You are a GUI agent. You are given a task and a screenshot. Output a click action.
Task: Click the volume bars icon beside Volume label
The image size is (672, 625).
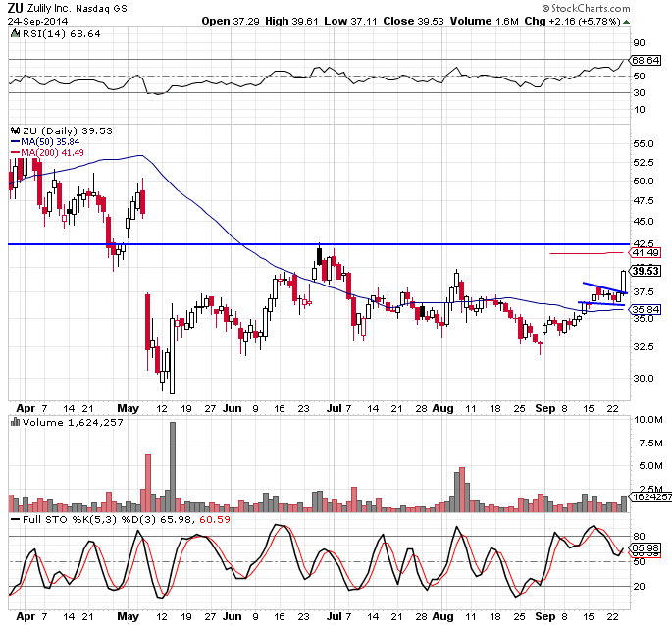[13, 422]
